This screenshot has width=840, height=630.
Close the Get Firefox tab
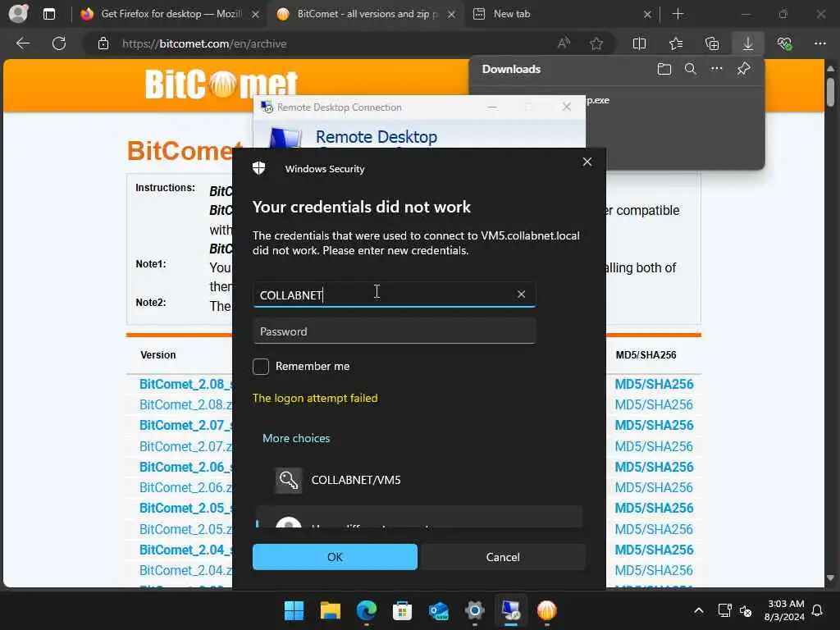click(x=256, y=15)
